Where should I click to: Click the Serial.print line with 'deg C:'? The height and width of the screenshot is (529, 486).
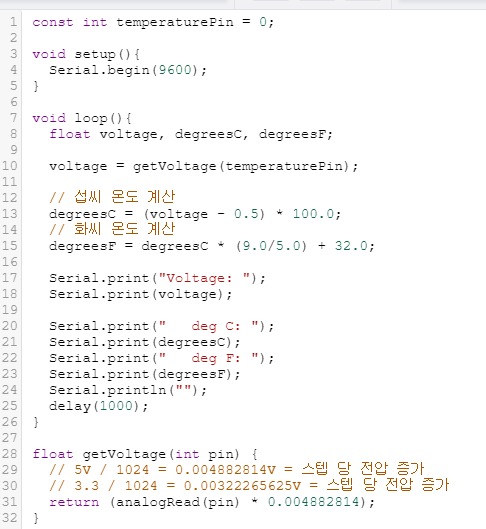(x=162, y=326)
